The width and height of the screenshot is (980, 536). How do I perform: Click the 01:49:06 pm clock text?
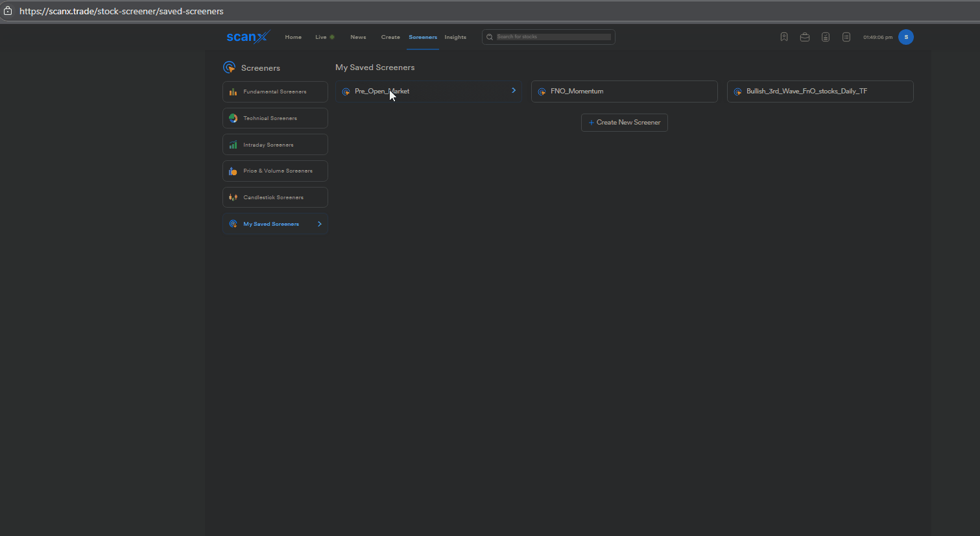pos(878,38)
